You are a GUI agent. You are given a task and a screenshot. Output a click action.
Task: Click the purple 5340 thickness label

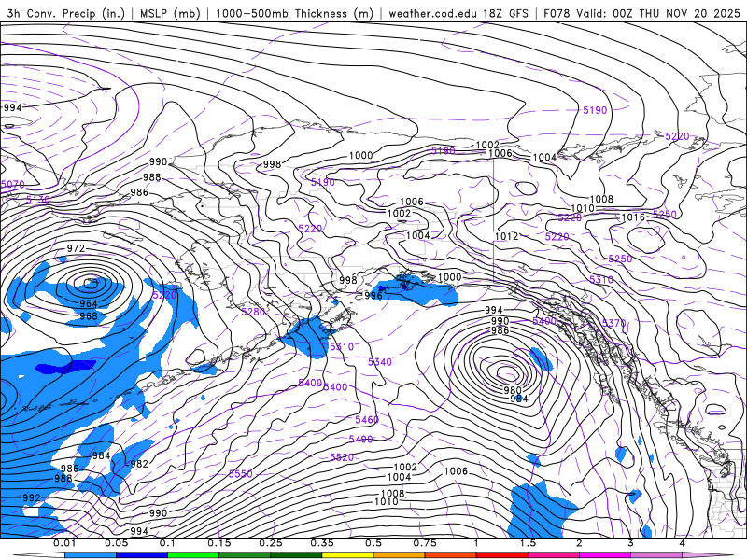click(x=380, y=362)
